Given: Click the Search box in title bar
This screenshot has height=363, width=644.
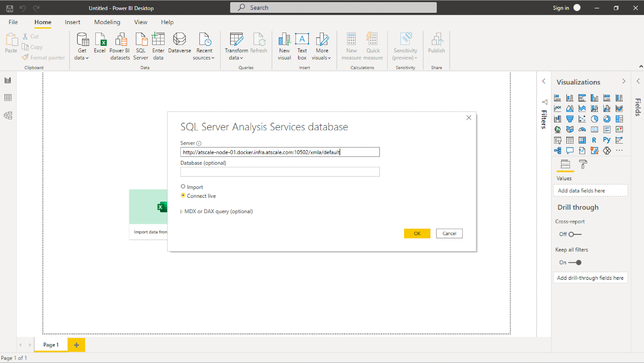Looking at the screenshot, I should click(x=333, y=8).
